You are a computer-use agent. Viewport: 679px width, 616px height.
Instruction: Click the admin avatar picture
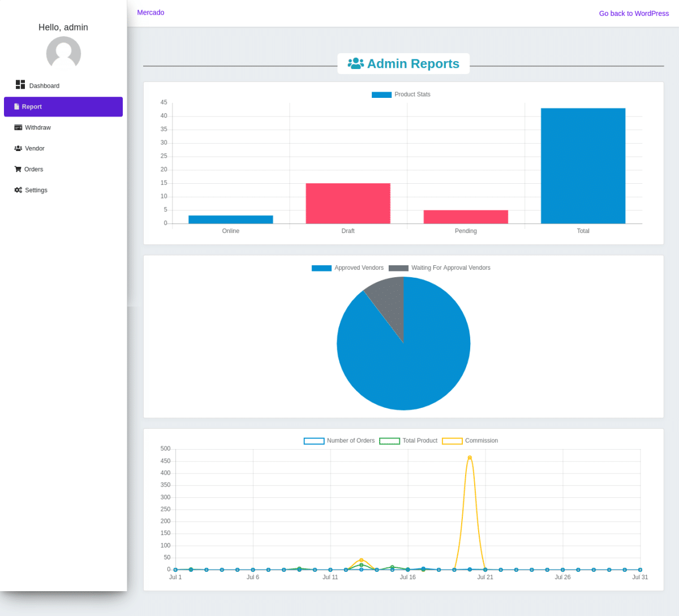[x=63, y=53]
